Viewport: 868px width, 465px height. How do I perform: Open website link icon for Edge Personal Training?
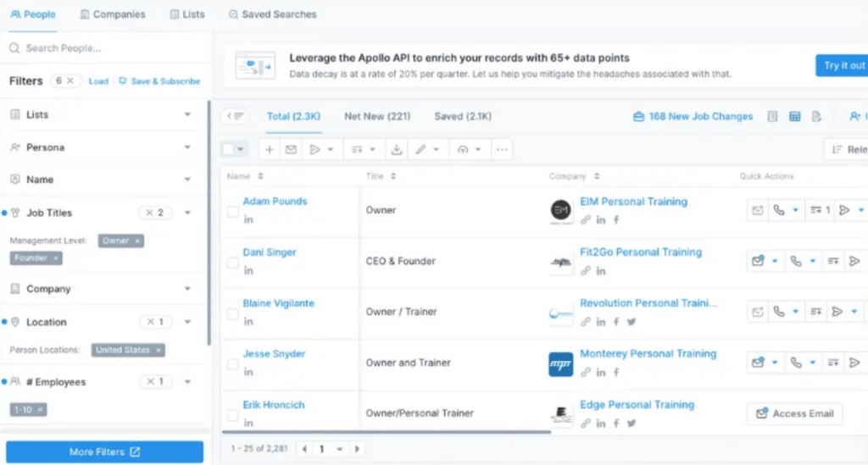click(585, 423)
